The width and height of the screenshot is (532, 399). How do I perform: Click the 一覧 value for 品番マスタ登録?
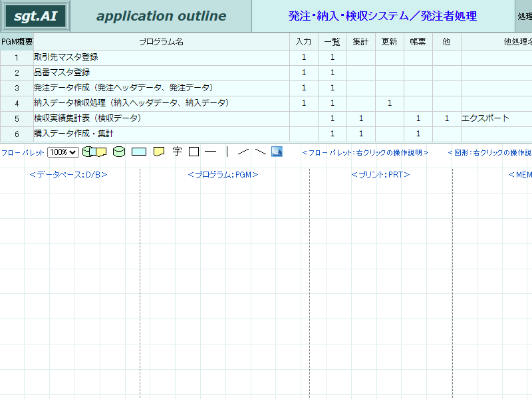click(x=332, y=72)
